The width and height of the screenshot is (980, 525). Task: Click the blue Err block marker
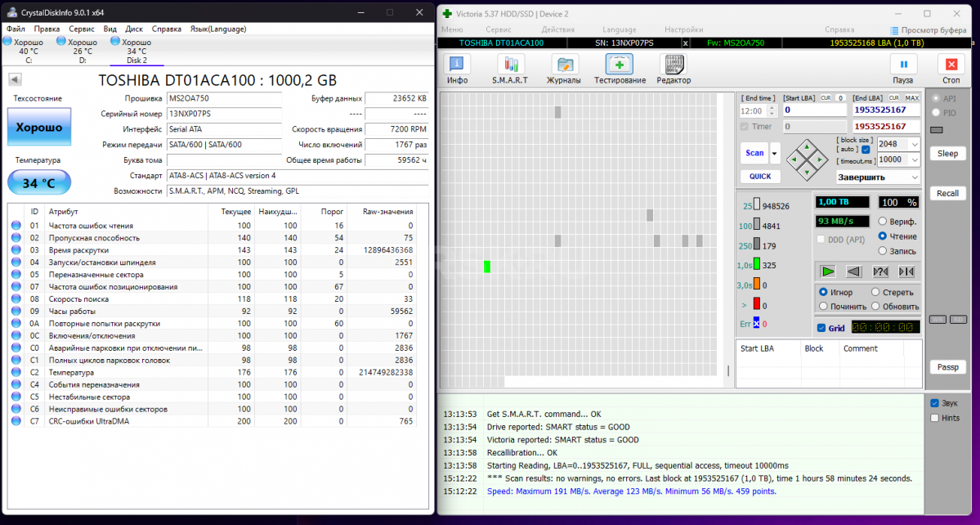pos(756,324)
